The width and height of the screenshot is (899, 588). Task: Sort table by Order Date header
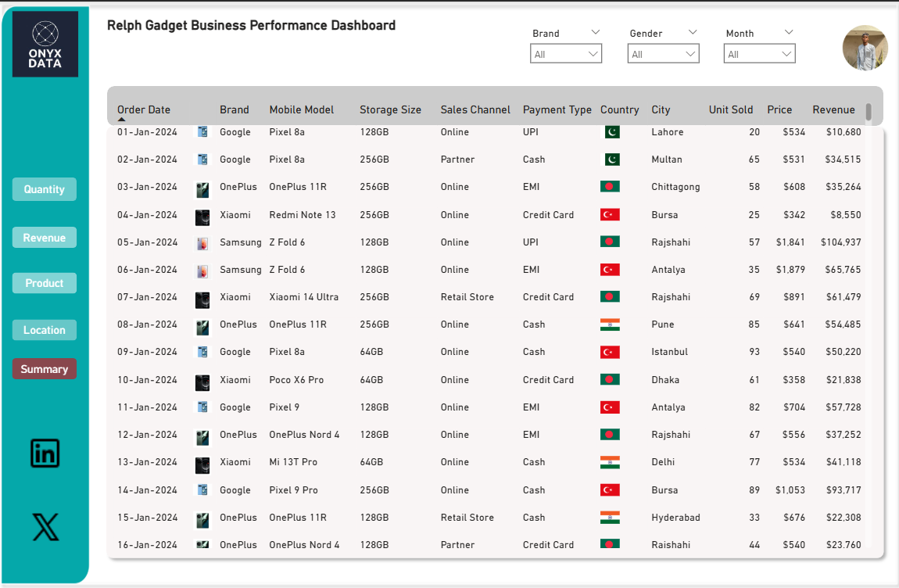click(143, 109)
